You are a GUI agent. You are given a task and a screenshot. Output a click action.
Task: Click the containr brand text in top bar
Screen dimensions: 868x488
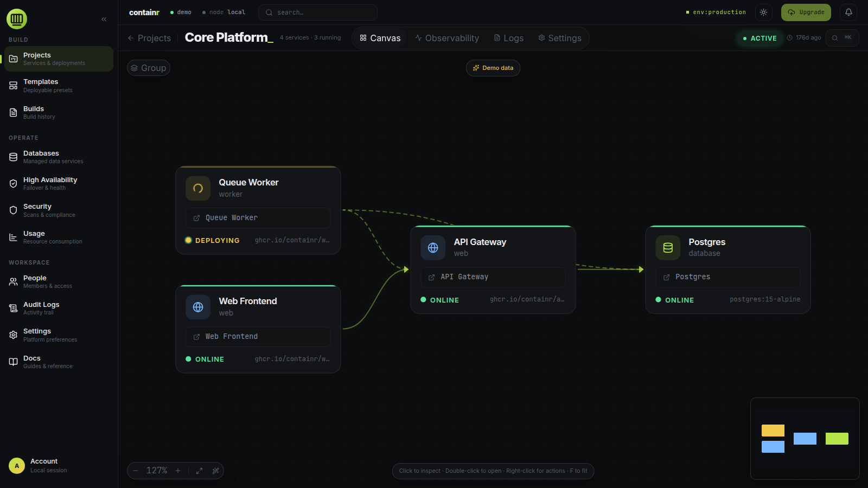click(144, 12)
